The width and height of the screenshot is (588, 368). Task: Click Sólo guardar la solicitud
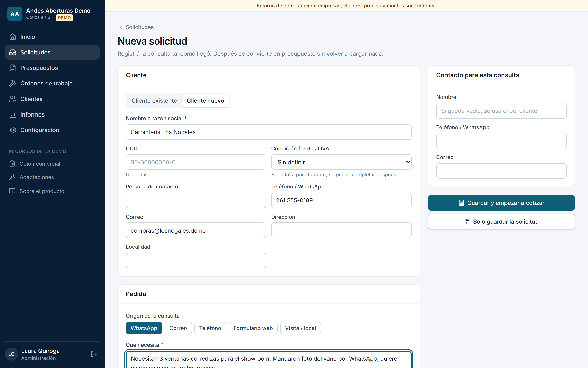click(501, 222)
